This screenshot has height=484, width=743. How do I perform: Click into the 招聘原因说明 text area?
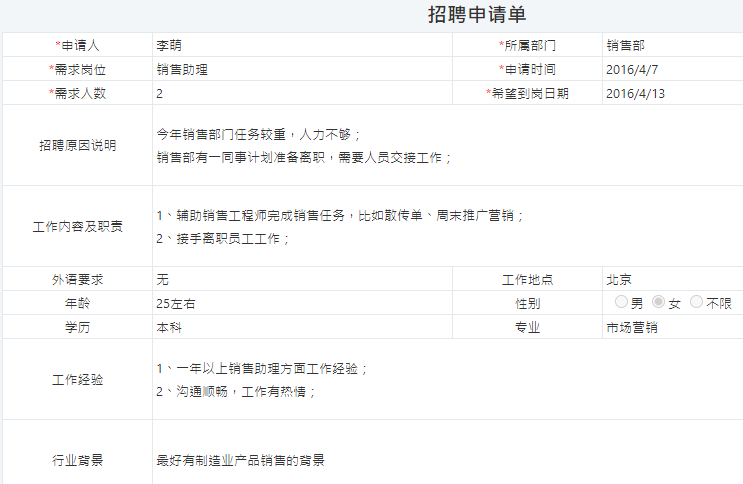pos(445,145)
